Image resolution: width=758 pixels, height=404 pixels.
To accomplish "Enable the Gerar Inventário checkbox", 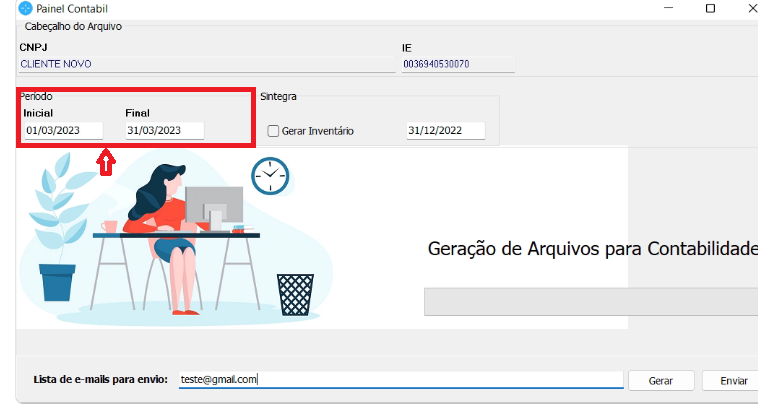I will point(273,131).
